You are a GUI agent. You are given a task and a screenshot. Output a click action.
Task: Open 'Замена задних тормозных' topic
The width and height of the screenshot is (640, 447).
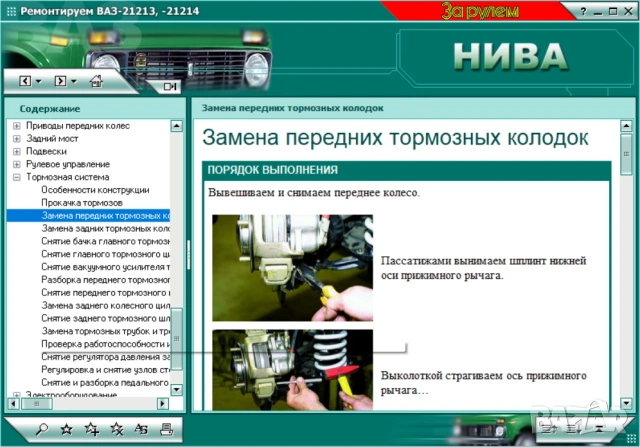105,228
